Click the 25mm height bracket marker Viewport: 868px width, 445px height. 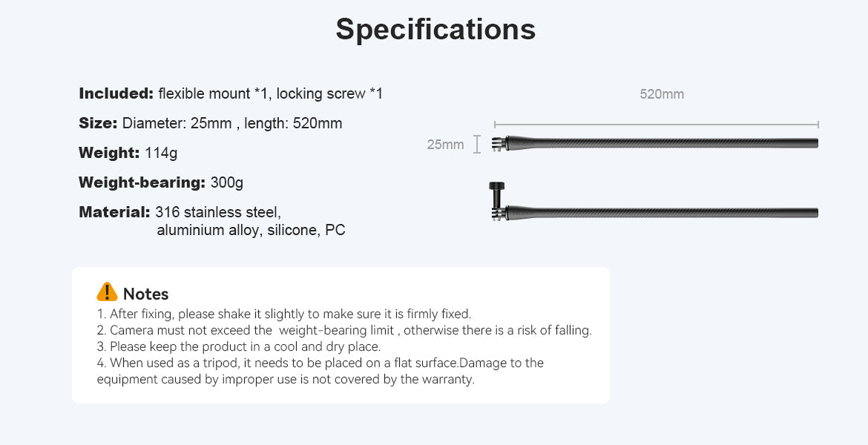(x=477, y=144)
